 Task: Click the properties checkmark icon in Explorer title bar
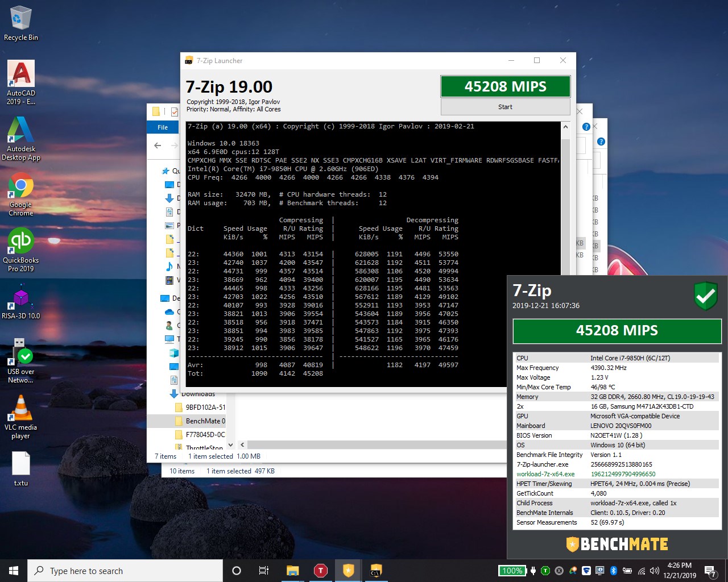(x=174, y=111)
